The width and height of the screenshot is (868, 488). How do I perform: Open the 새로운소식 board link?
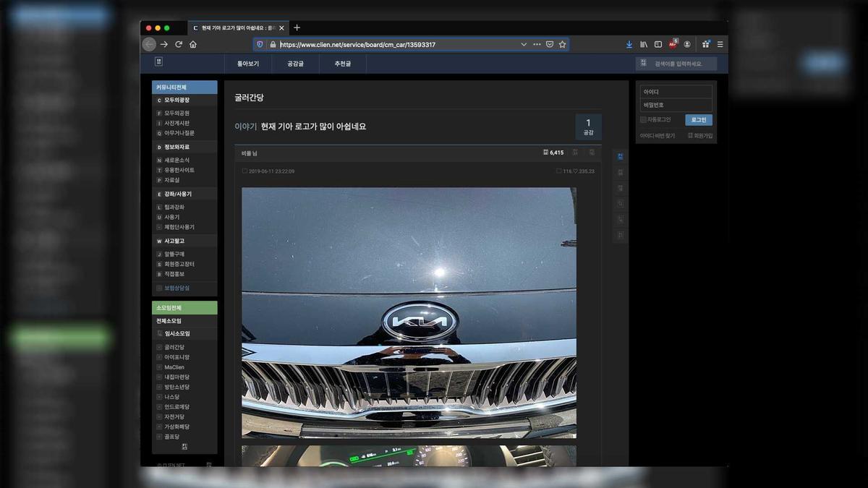click(176, 160)
